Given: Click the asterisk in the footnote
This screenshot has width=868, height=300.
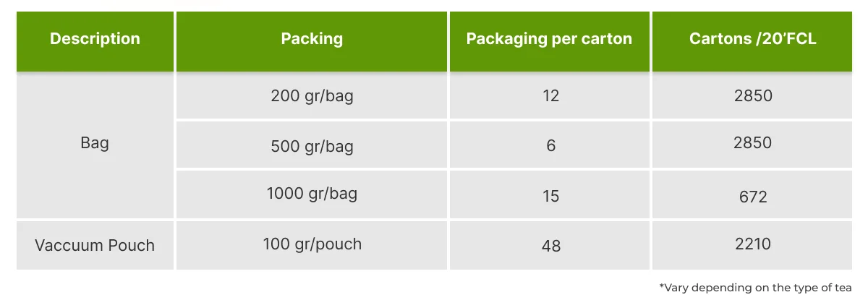Looking at the screenshot, I should point(662,287).
